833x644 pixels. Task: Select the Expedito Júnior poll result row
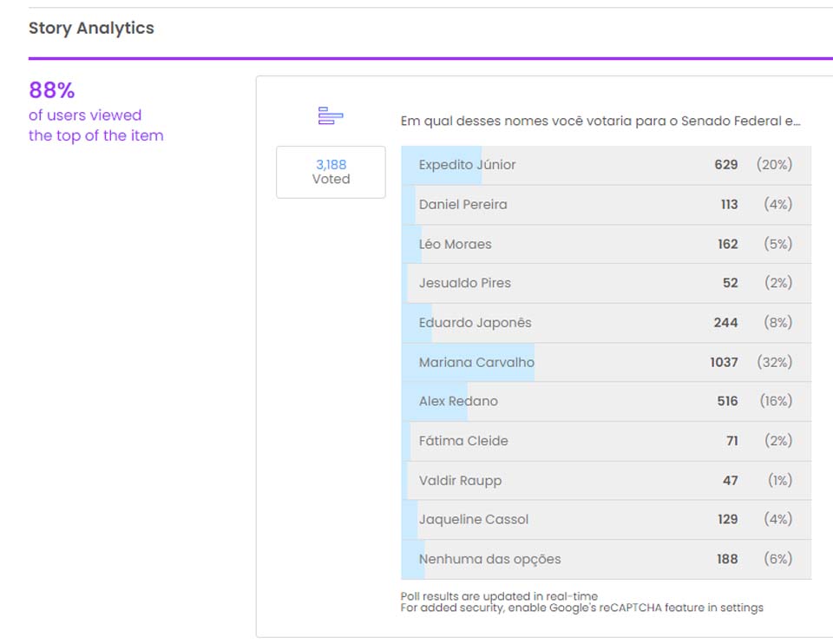coord(606,165)
